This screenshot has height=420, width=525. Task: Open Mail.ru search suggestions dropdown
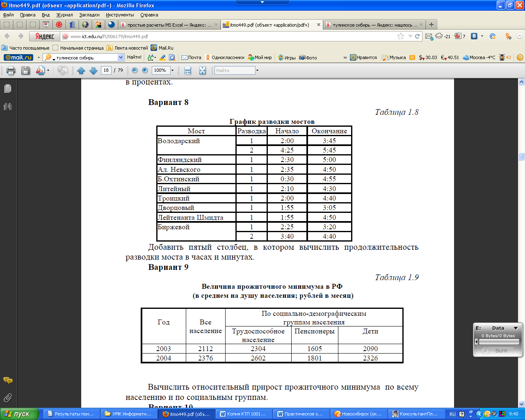121,57
